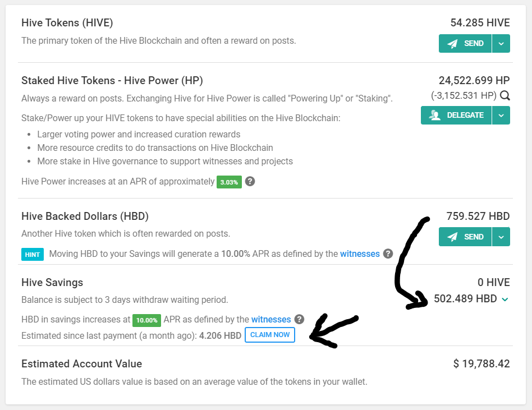Screen dimensions: 532x410
Task: Click the 10.00% savings APR badge
Action: tap(146, 320)
